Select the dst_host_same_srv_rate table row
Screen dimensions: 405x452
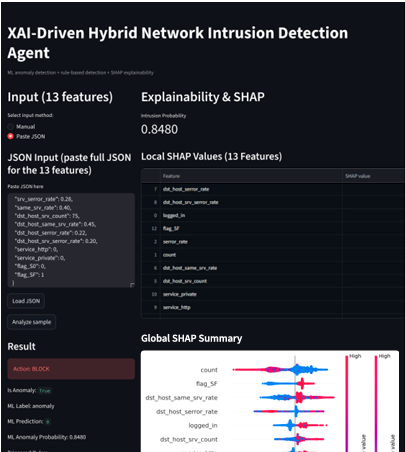click(273, 268)
